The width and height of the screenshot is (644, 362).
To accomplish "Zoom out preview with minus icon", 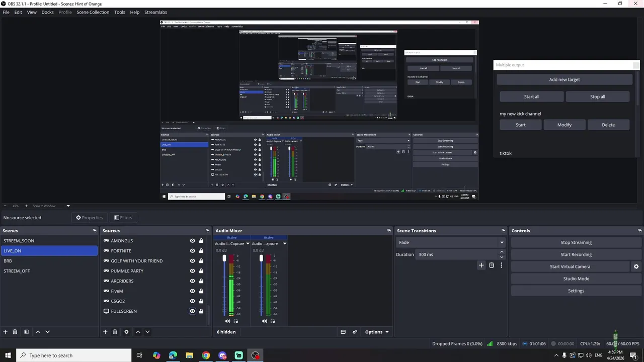I will tap(5, 206).
